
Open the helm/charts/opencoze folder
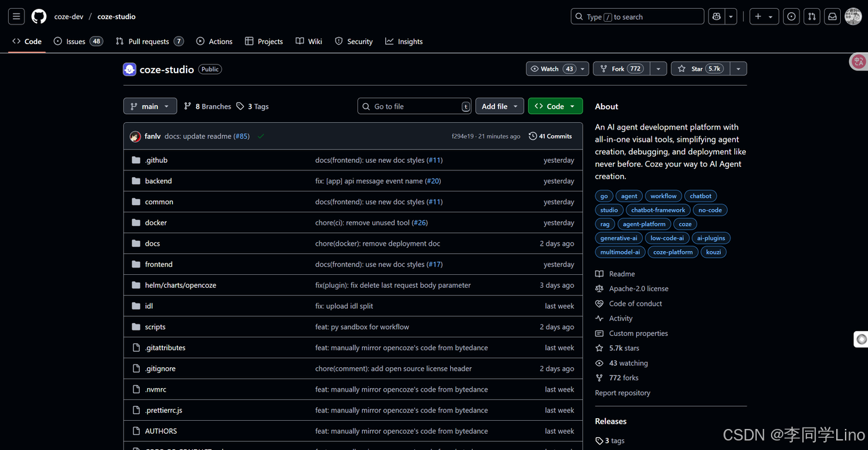180,285
